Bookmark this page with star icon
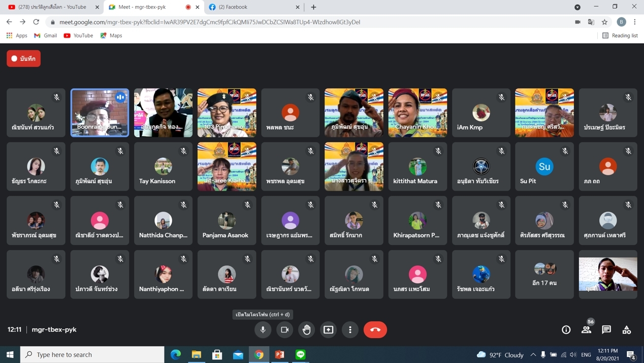The height and width of the screenshot is (363, 644). pyautogui.click(x=604, y=22)
